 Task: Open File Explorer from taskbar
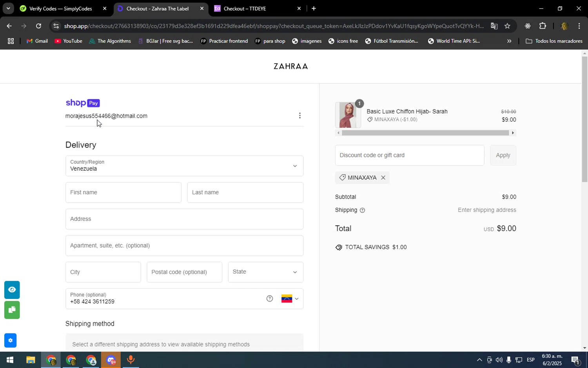[x=31, y=360]
